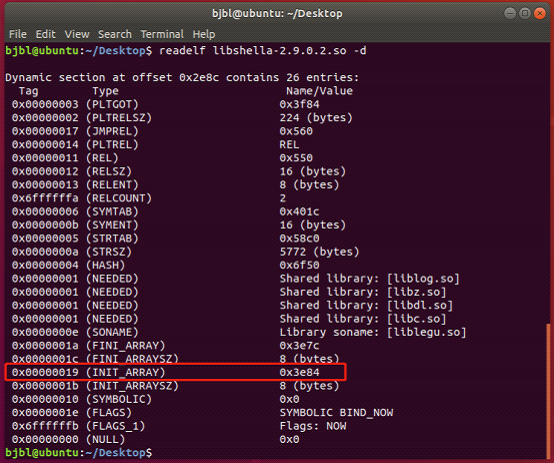Viewport: 554px width, 463px height.
Task: Open the Help menu
Action: tap(204, 34)
